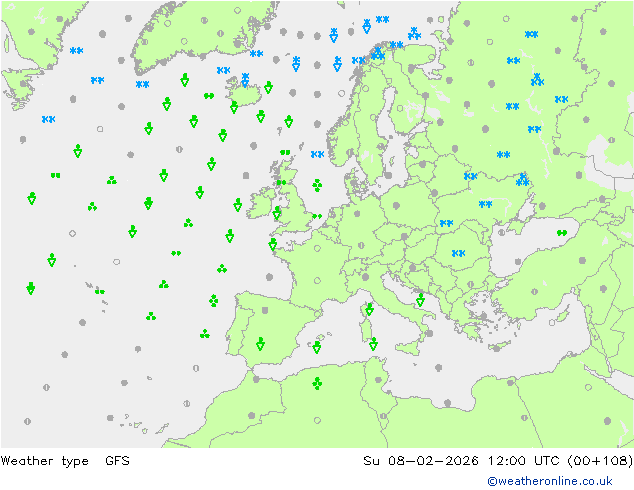Click the grey cloud dot in the Bay of Biscay
This screenshot has height=490, width=634.
[x=269, y=277]
